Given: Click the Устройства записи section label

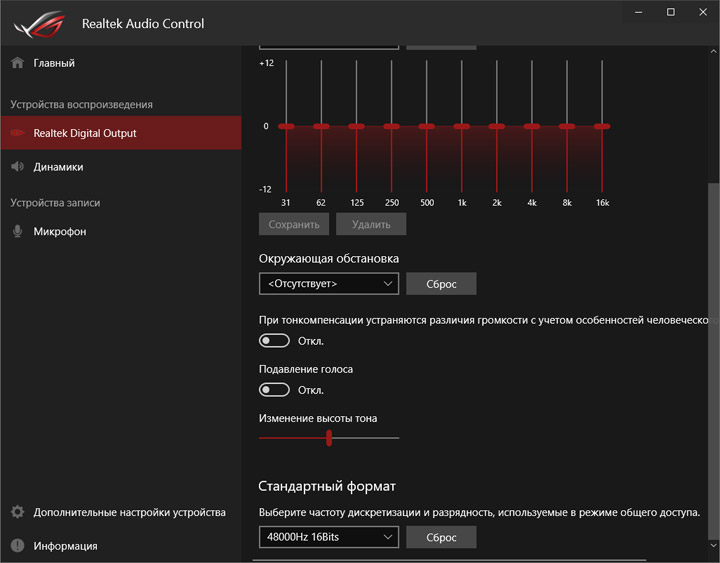Looking at the screenshot, I should [x=55, y=203].
